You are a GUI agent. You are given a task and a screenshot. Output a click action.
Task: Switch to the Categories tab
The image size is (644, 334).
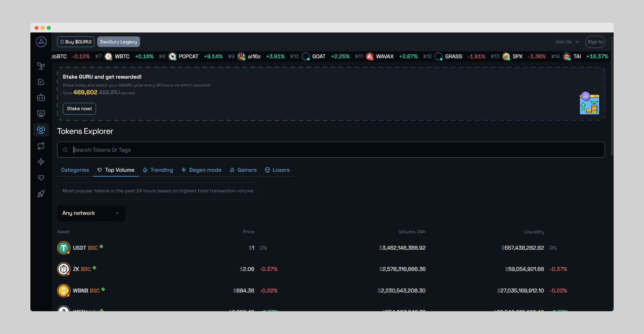[x=75, y=170]
